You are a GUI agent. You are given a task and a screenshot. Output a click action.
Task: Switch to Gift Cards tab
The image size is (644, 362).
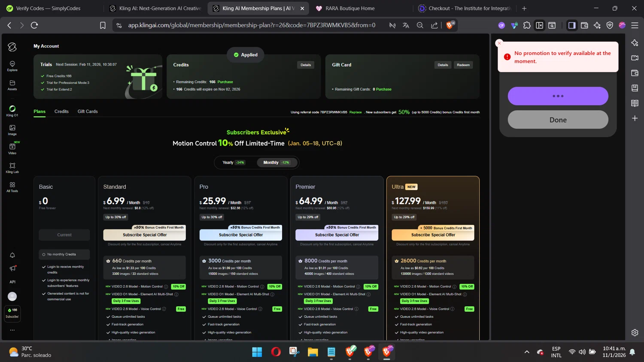[x=88, y=112]
